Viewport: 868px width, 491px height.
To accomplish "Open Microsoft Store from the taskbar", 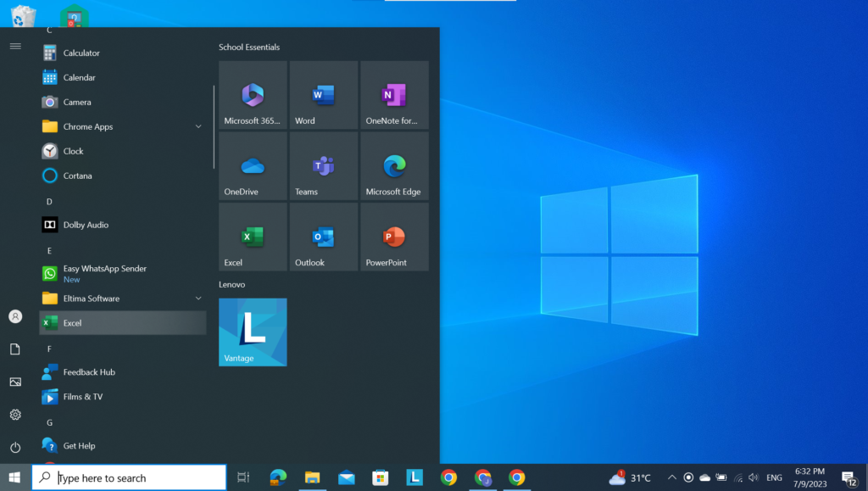I will pyautogui.click(x=381, y=477).
